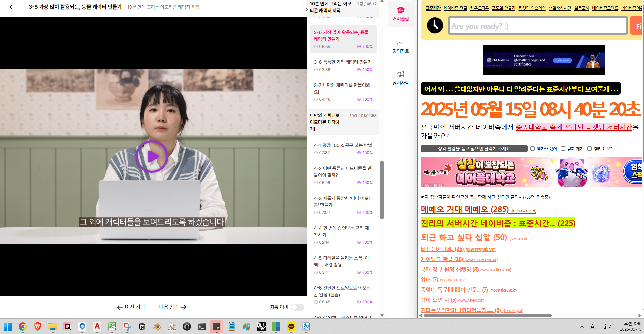Click Navyism horizontal scrollbar

pyautogui.click(x=488, y=315)
